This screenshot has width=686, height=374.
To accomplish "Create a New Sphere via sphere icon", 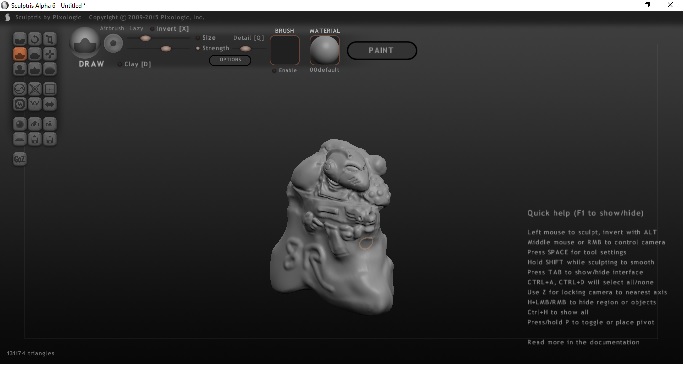I will tap(20, 124).
